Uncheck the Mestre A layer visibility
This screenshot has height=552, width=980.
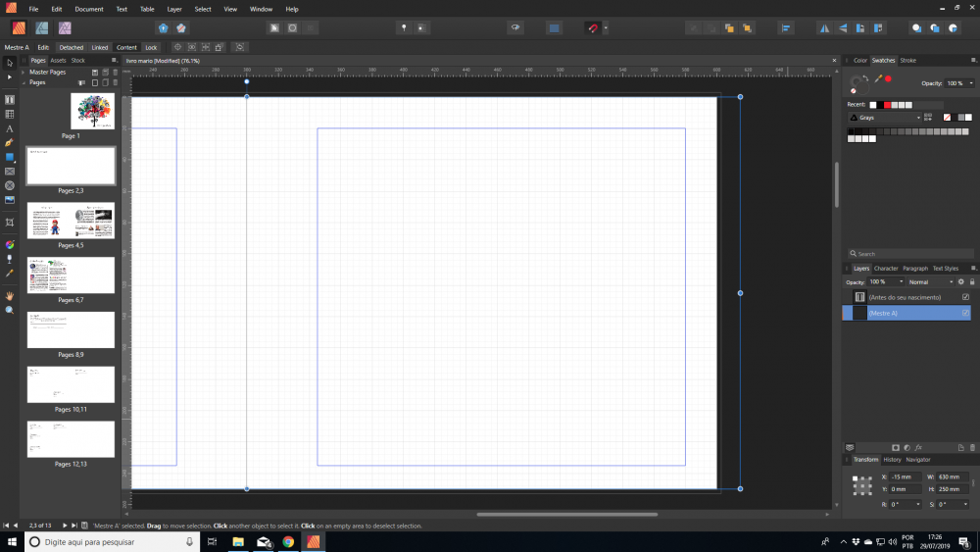pyautogui.click(x=965, y=313)
